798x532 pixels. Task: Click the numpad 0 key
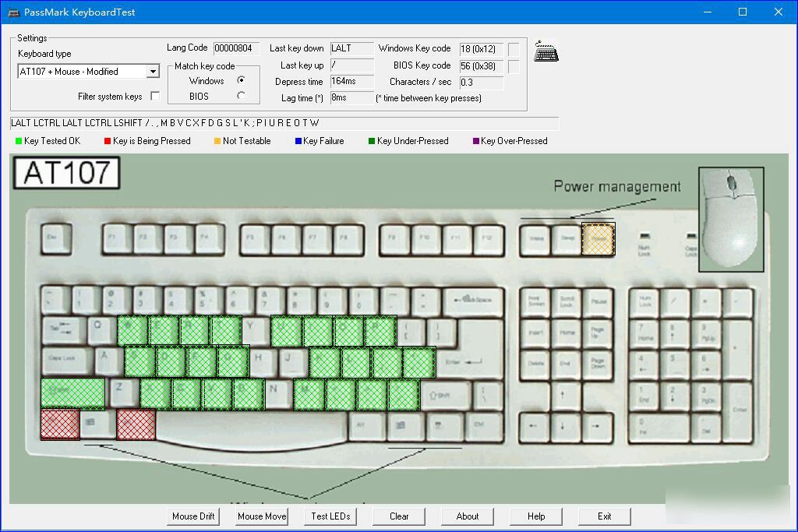(x=661, y=427)
